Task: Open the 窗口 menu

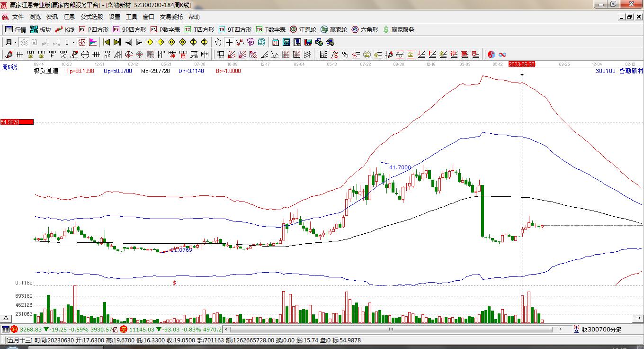Action: tap(149, 17)
